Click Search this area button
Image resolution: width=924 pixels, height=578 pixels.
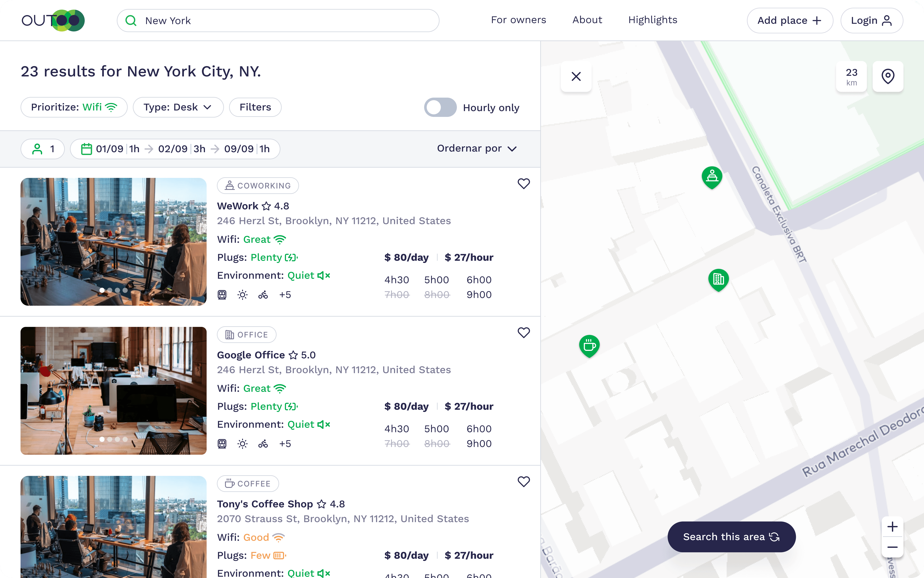click(x=731, y=537)
